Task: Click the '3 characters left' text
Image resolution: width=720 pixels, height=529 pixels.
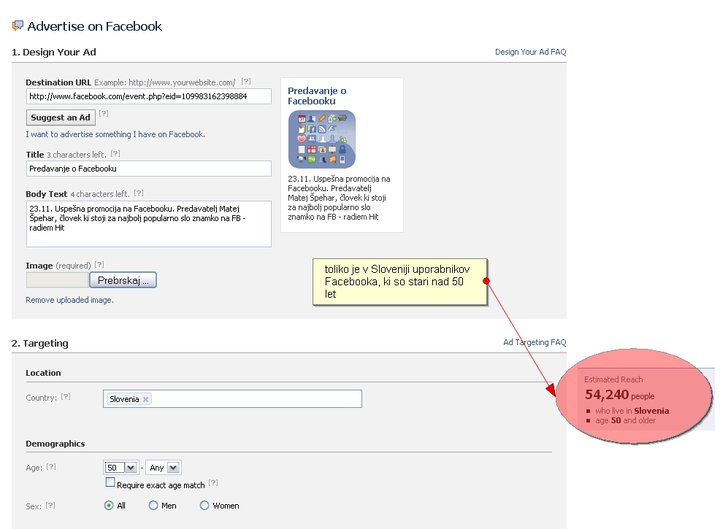Action: coord(76,154)
